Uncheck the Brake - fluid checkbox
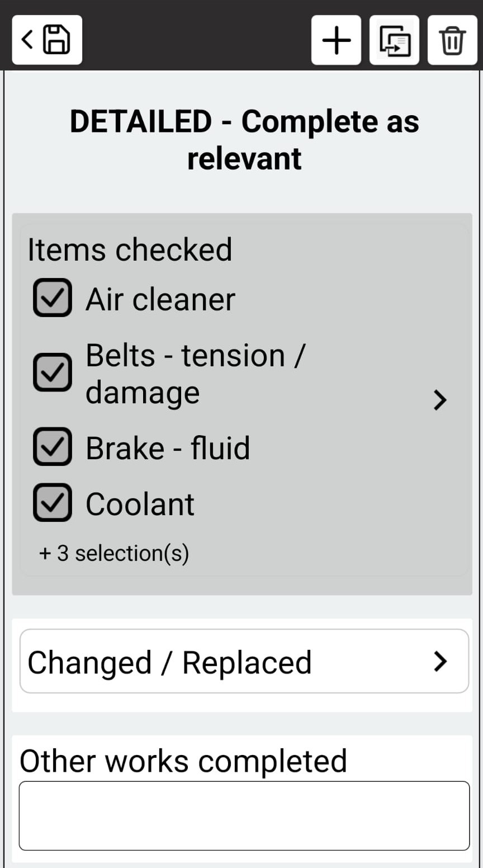Image resolution: width=483 pixels, height=868 pixels. tap(53, 447)
